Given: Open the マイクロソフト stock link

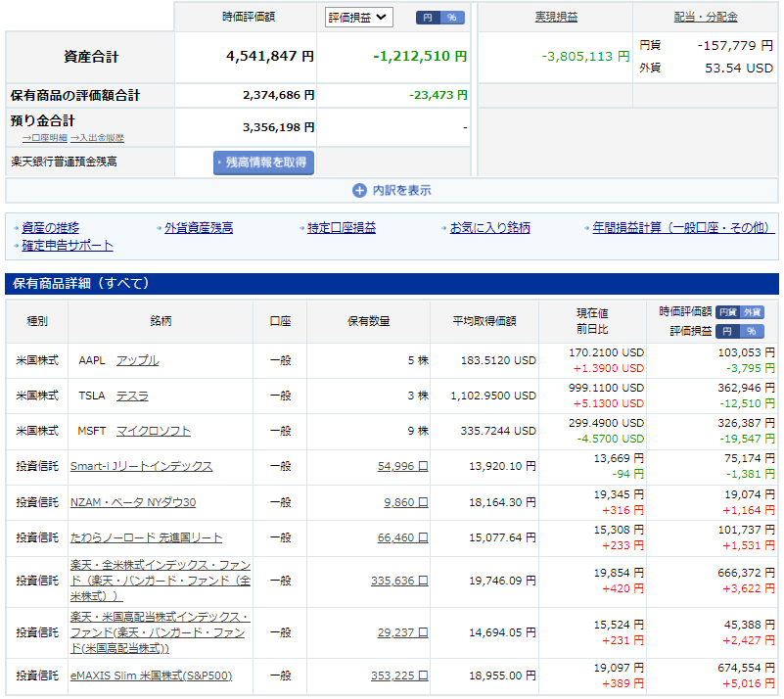Looking at the screenshot, I should click(154, 432).
